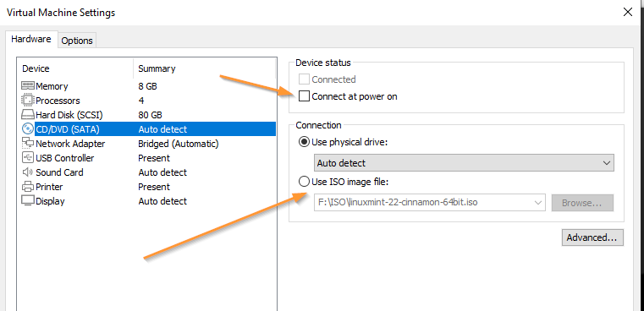Click the '8 GB' memory summary

(147, 86)
